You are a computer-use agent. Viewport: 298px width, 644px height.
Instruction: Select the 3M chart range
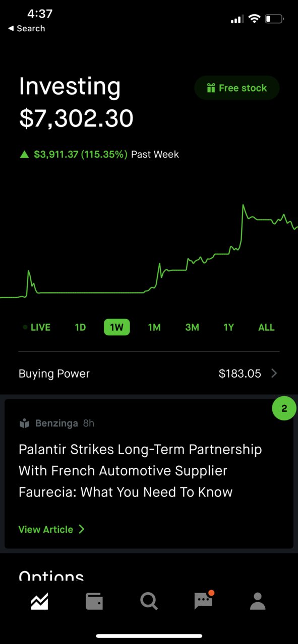[192, 327]
